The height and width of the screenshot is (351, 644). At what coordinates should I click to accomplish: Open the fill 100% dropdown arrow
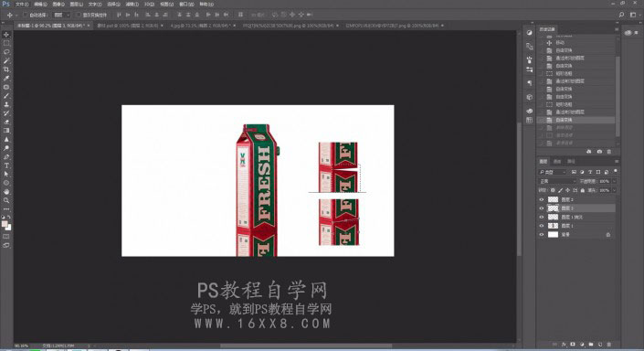click(x=614, y=190)
